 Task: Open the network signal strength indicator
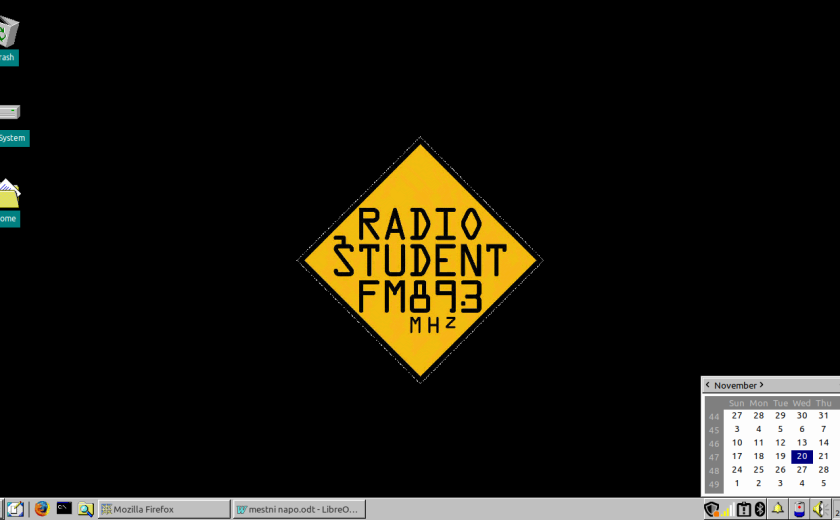point(727,510)
